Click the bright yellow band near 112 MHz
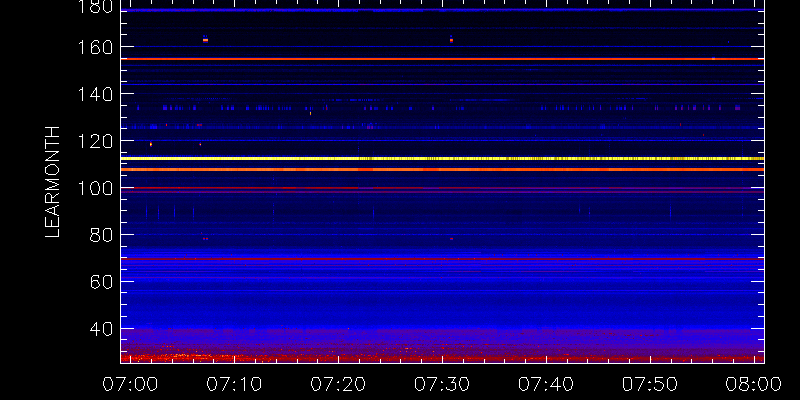Viewport: 800px width, 400px height. coord(442,159)
